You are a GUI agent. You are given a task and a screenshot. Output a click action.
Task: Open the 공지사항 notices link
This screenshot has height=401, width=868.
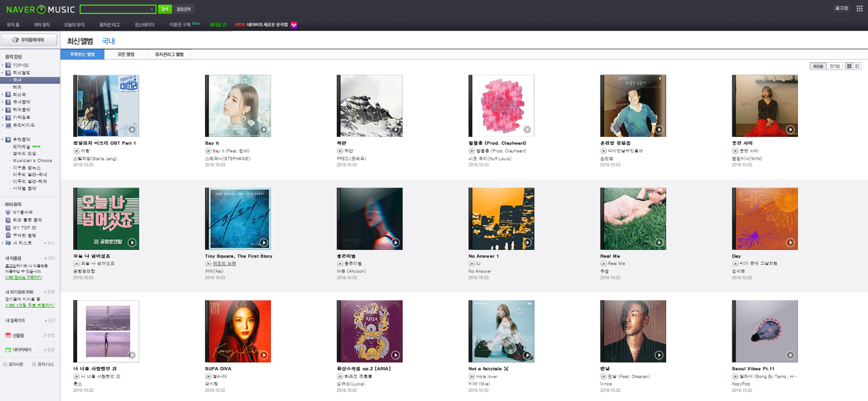[x=14, y=364]
